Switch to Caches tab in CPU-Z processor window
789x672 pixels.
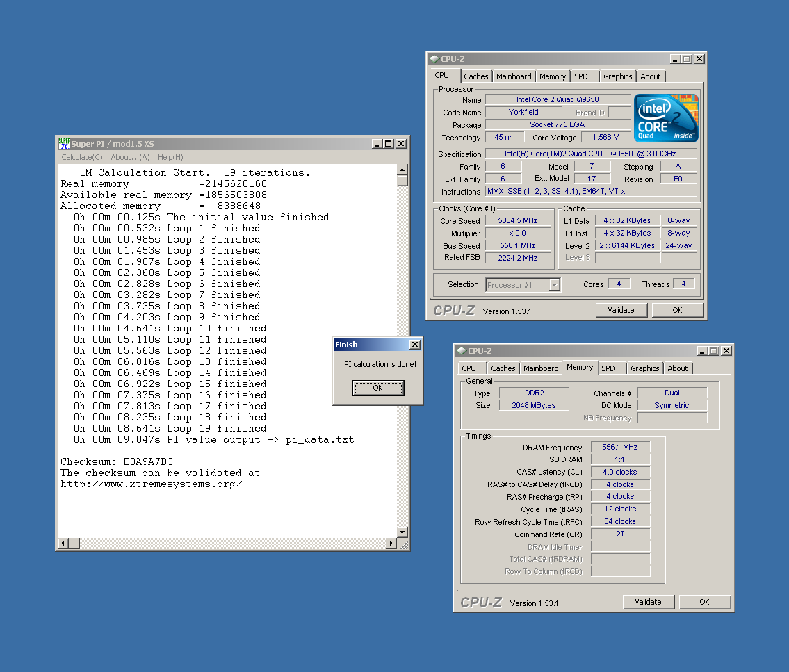pyautogui.click(x=476, y=76)
